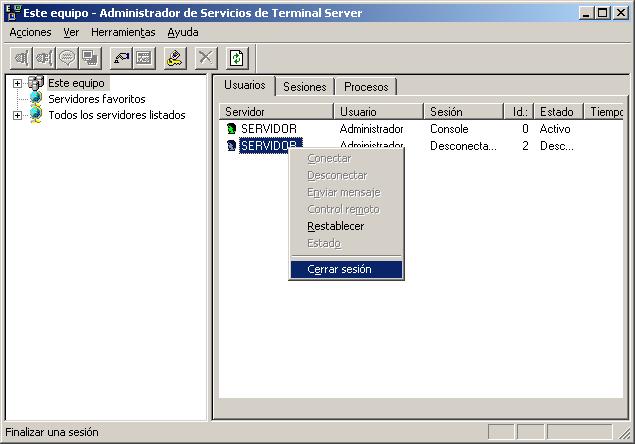Select the first SERVIDOR row with Console session
The image size is (635, 444).
point(268,129)
